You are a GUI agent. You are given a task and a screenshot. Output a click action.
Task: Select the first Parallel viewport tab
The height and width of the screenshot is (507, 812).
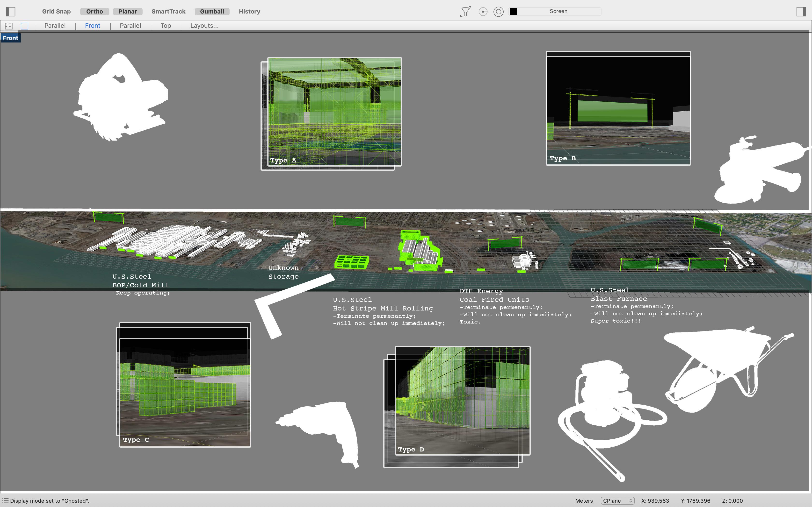coord(55,26)
